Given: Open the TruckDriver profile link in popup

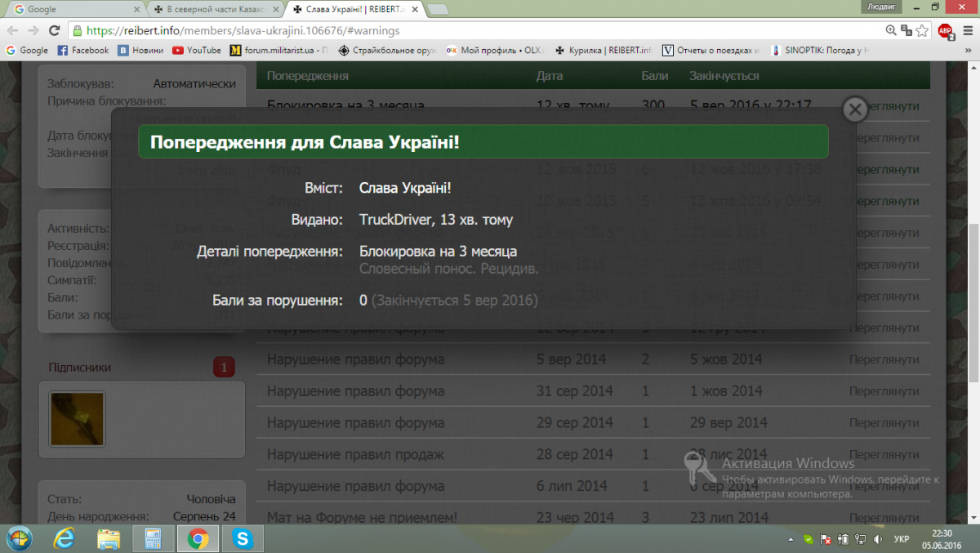Looking at the screenshot, I should click(396, 220).
